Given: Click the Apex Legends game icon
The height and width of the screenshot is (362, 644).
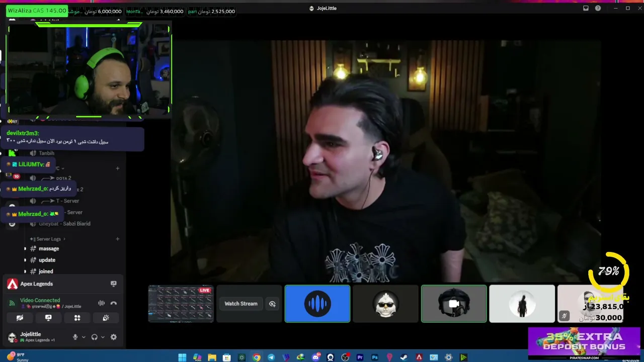Looking at the screenshot, I should [12, 284].
